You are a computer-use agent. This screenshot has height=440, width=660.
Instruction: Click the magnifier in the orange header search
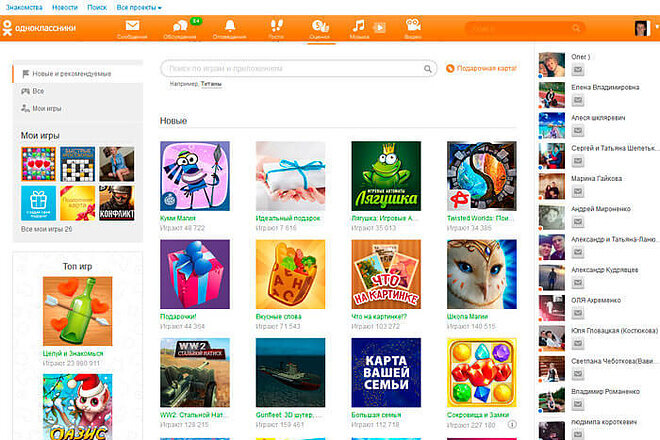click(x=576, y=28)
